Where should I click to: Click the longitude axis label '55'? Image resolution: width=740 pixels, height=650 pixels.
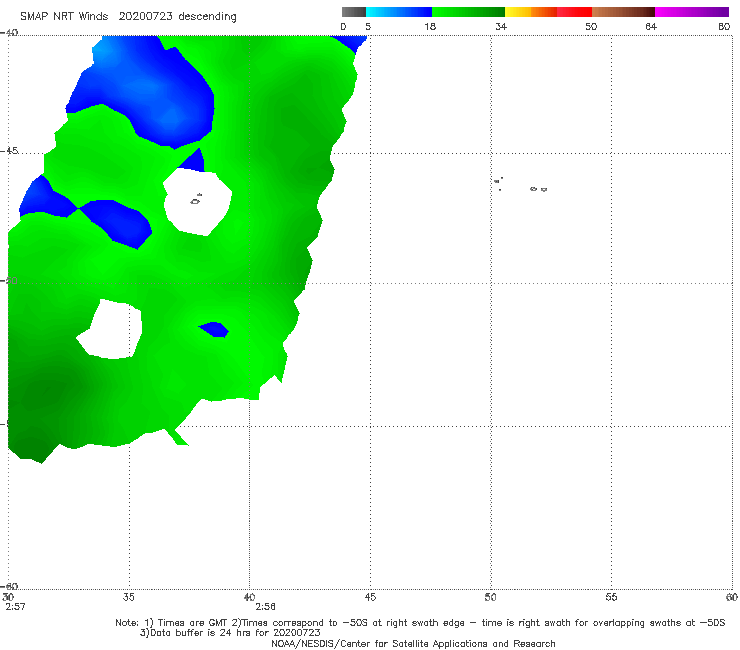pos(611,597)
